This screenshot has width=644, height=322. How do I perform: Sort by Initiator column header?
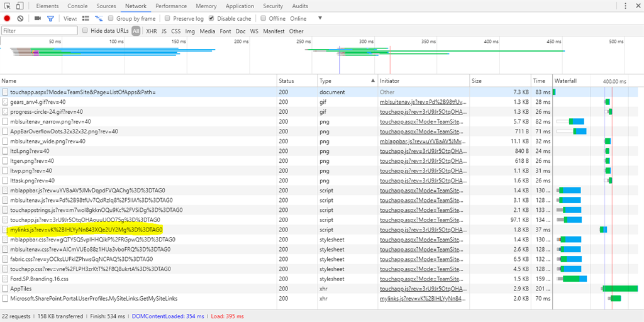pyautogui.click(x=423, y=81)
